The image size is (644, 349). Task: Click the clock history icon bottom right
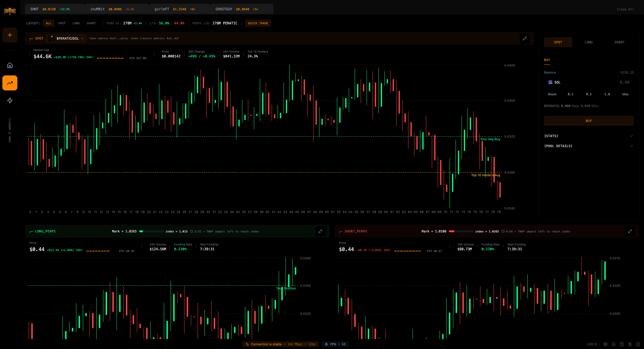(638, 344)
